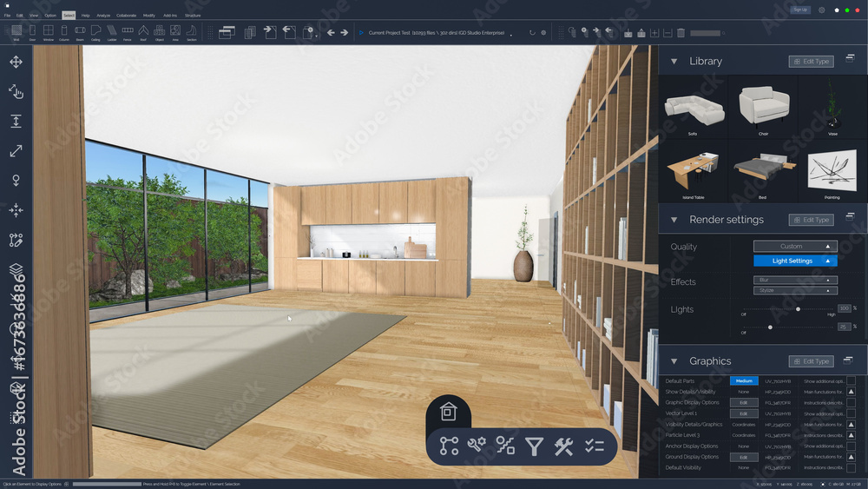Toggle checkbox in Anchor Display Options row
The image size is (868, 489).
pyautogui.click(x=851, y=446)
